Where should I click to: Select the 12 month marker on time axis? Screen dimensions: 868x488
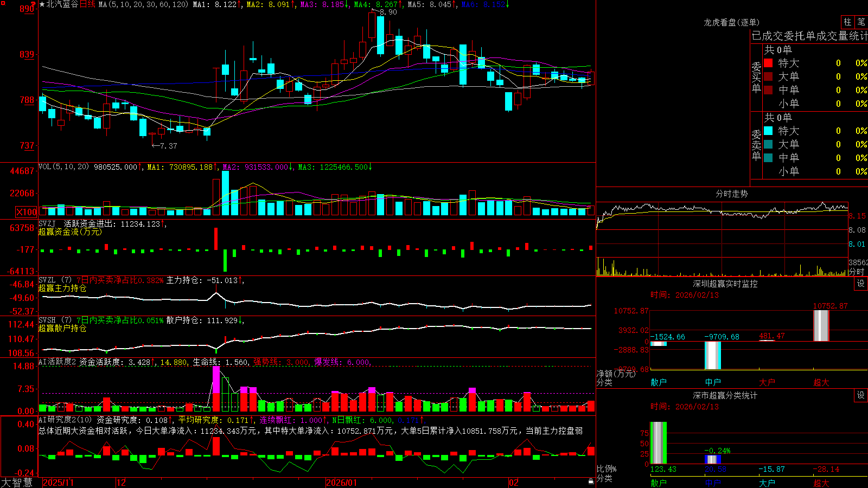click(122, 483)
